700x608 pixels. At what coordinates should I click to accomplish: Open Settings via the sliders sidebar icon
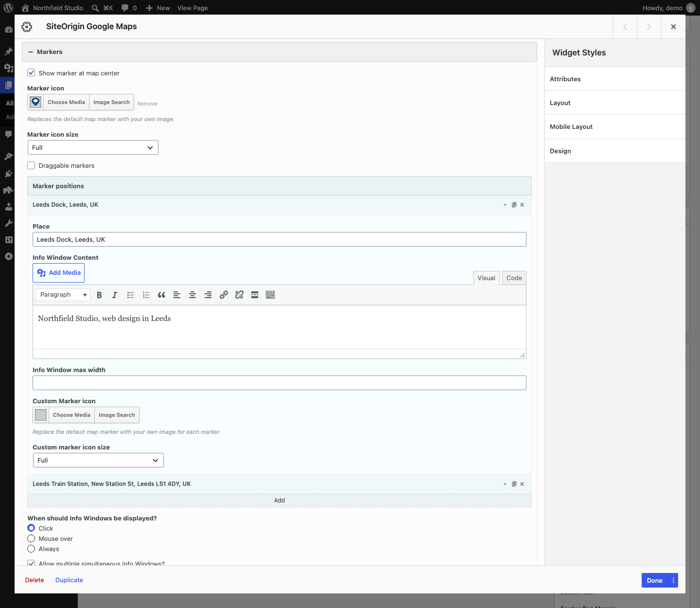coord(8,240)
